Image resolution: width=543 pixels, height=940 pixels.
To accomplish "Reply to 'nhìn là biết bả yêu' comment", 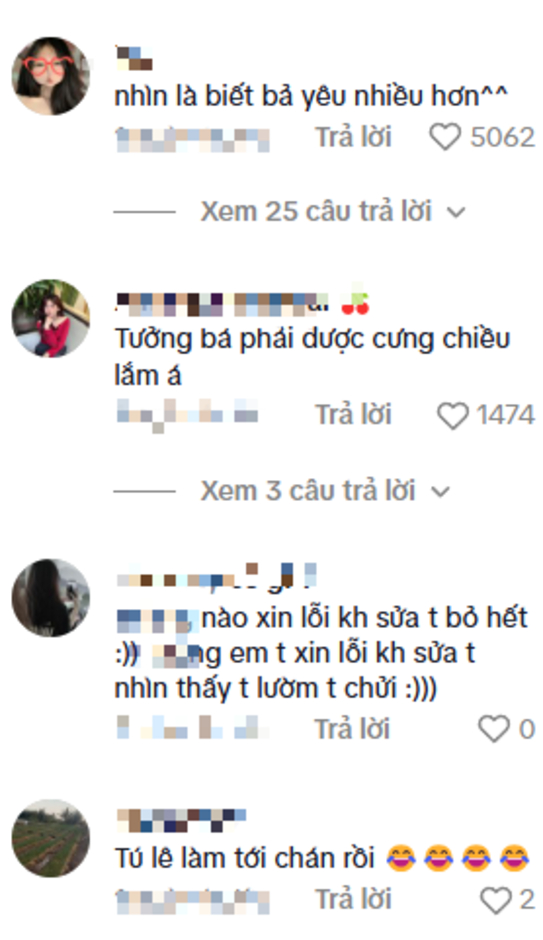I will click(x=354, y=137).
